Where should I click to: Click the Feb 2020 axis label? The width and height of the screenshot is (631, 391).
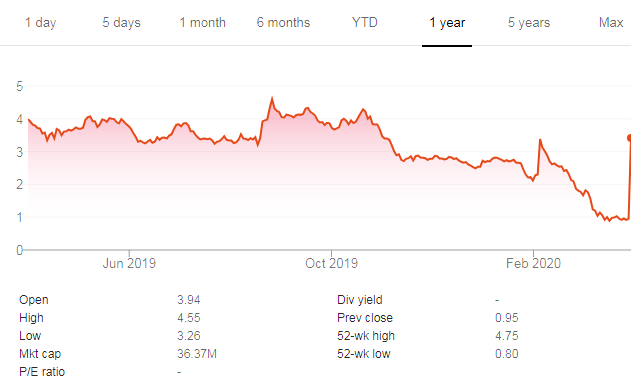coord(533,263)
